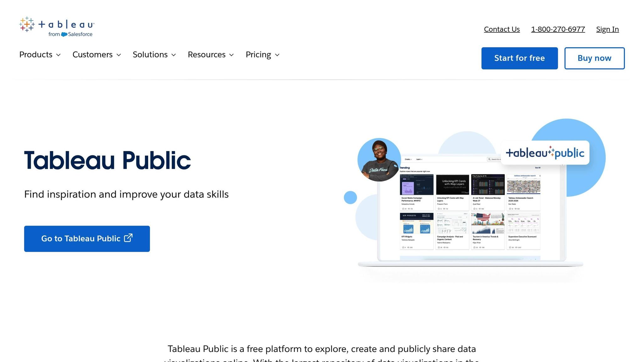This screenshot has width=644, height=362.
Task: Open the Unlocking KPI Cards with Map Layers thumbnail
Action: [452, 184]
